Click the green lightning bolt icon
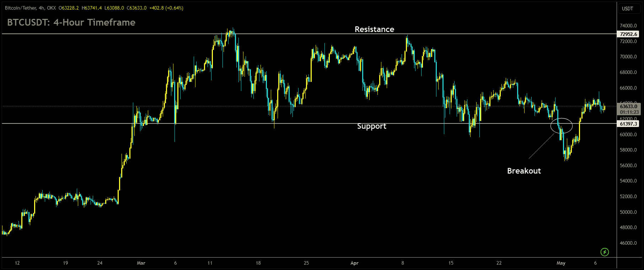The width and height of the screenshot is (644, 270). (605, 252)
